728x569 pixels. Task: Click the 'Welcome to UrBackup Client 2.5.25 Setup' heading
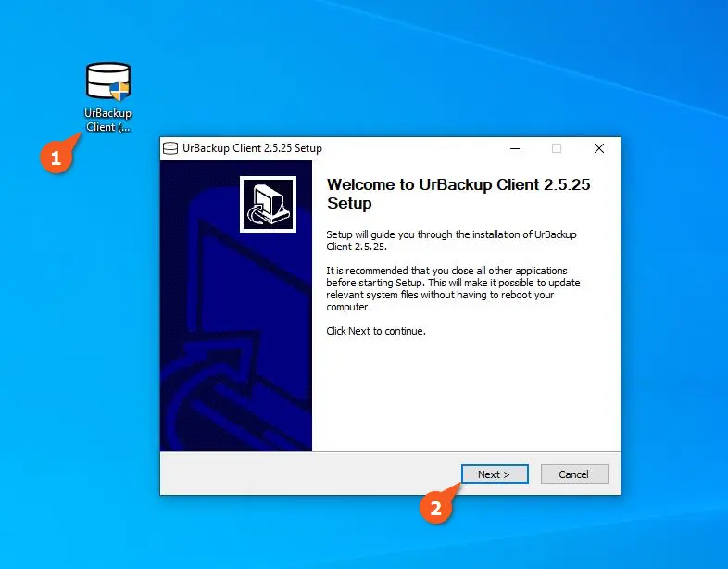458,194
